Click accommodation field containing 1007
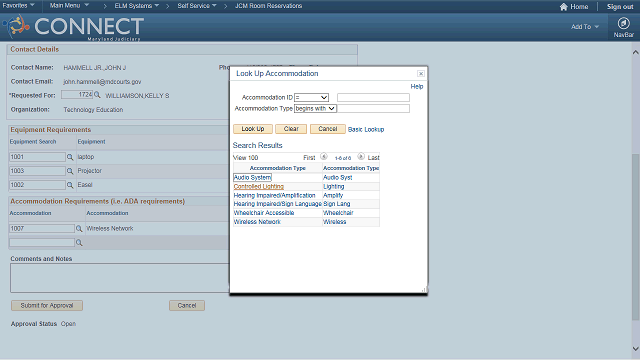Screen dimensions: 640x360 point(42,229)
